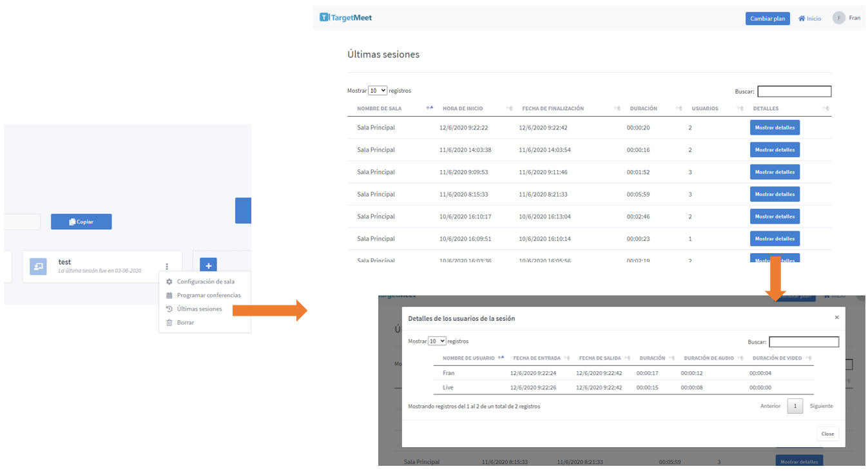Focus the Buscar field in details dialog
The width and height of the screenshot is (868, 471).
click(x=804, y=341)
